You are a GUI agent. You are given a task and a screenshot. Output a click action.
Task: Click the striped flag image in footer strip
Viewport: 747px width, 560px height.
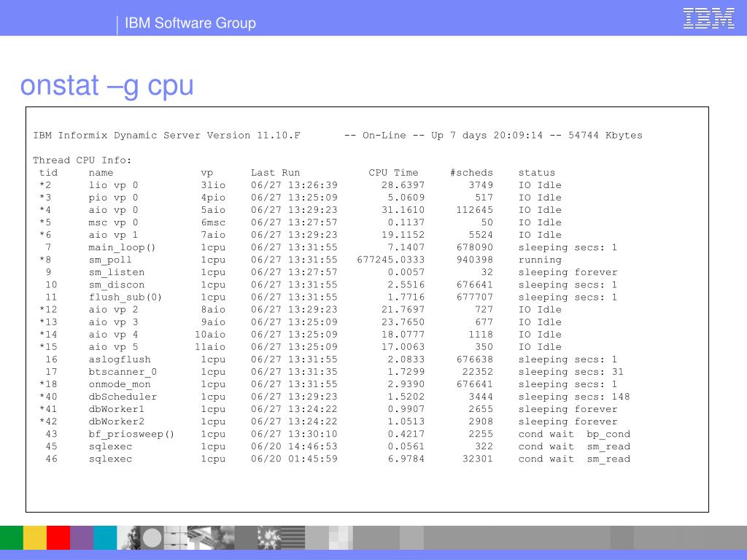point(293,537)
